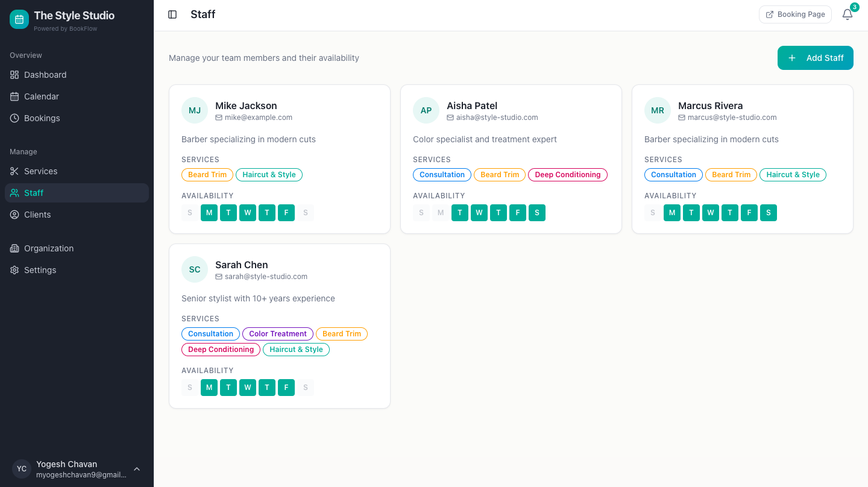Open the Booking Page link button
The height and width of the screenshot is (487, 868).
click(795, 14)
